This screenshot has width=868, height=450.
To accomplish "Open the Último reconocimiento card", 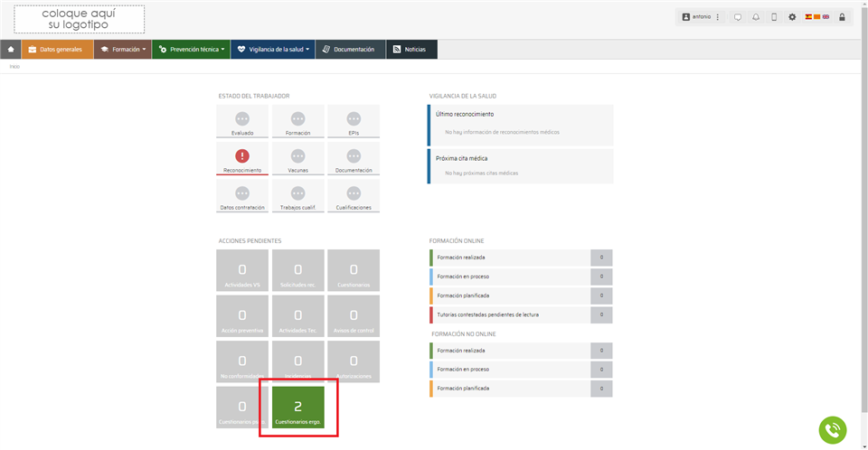I will (521, 125).
